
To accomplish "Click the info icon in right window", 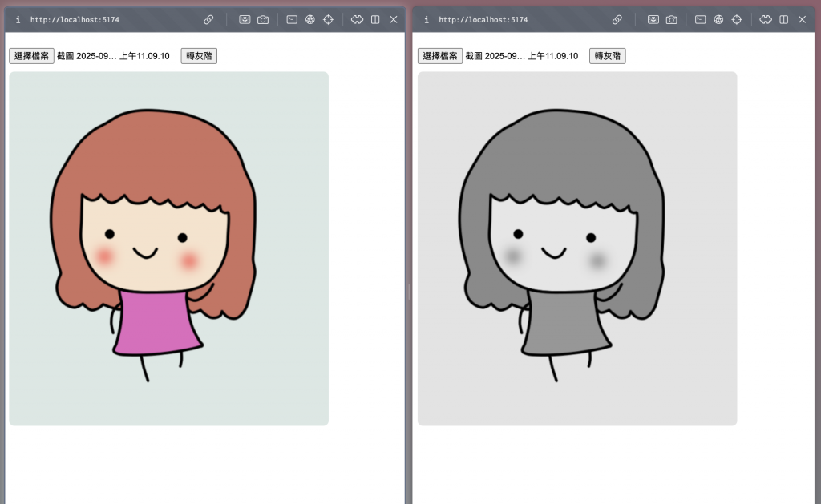I will pos(427,20).
